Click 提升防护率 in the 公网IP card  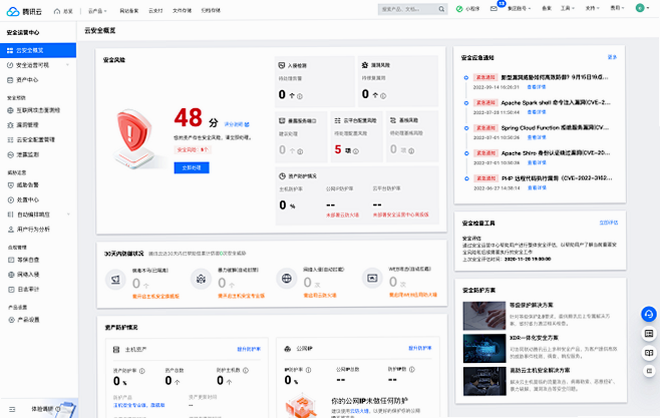click(420, 348)
